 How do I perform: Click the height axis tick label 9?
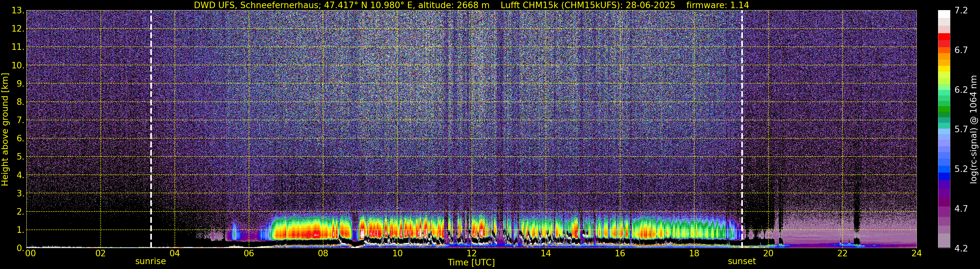click(x=20, y=84)
